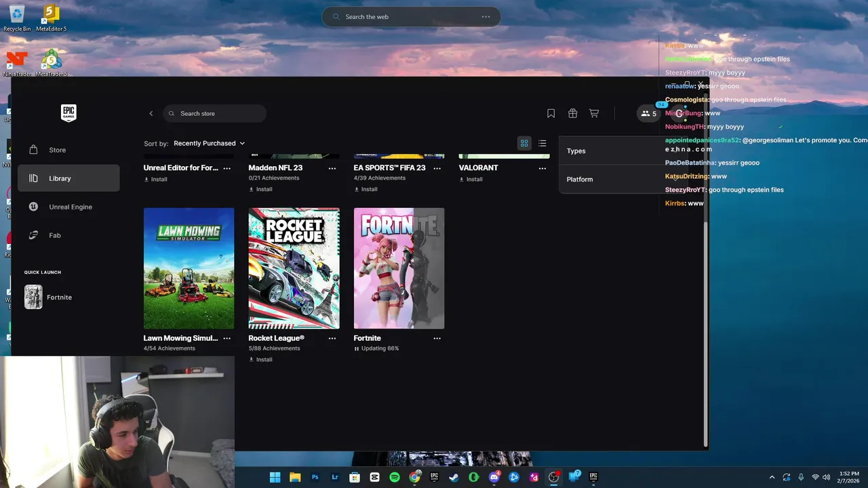This screenshot has height=488, width=868.
Task: Open Unreal Engine in the sidebar
Action: click(68, 207)
